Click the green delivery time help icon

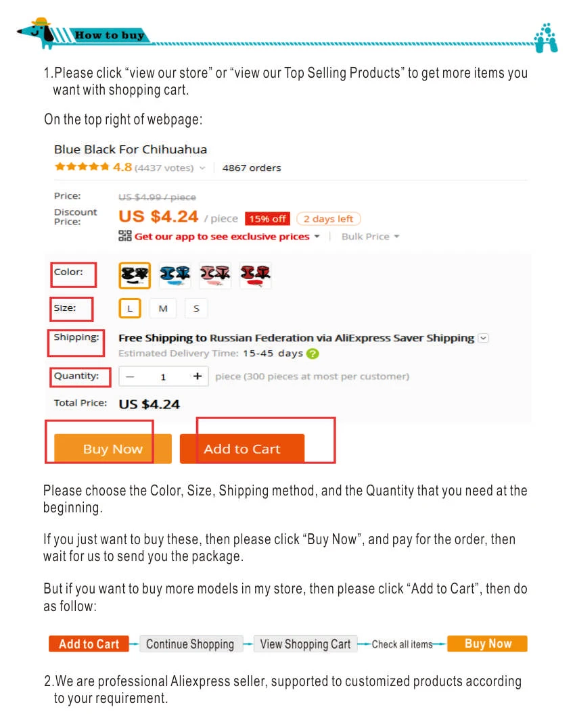pyautogui.click(x=313, y=354)
